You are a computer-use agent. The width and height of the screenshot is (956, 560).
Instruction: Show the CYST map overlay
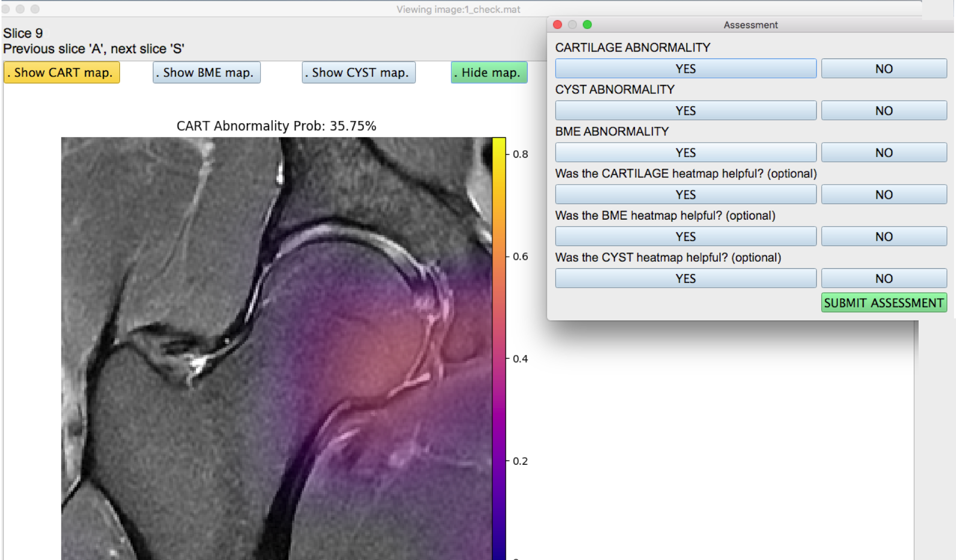tap(359, 73)
